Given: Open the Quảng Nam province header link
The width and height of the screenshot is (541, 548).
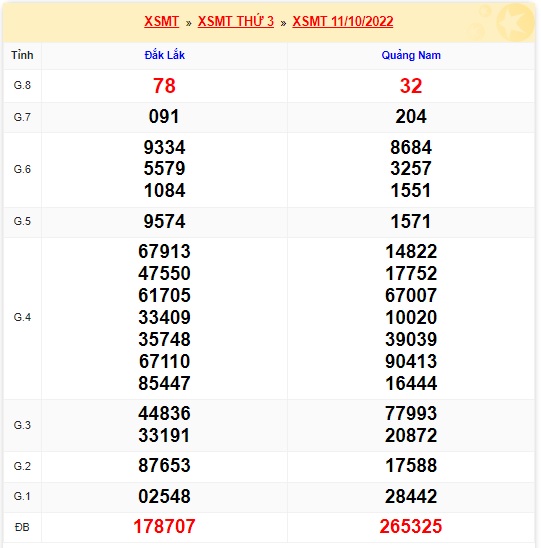Looking at the screenshot, I should (411, 55).
